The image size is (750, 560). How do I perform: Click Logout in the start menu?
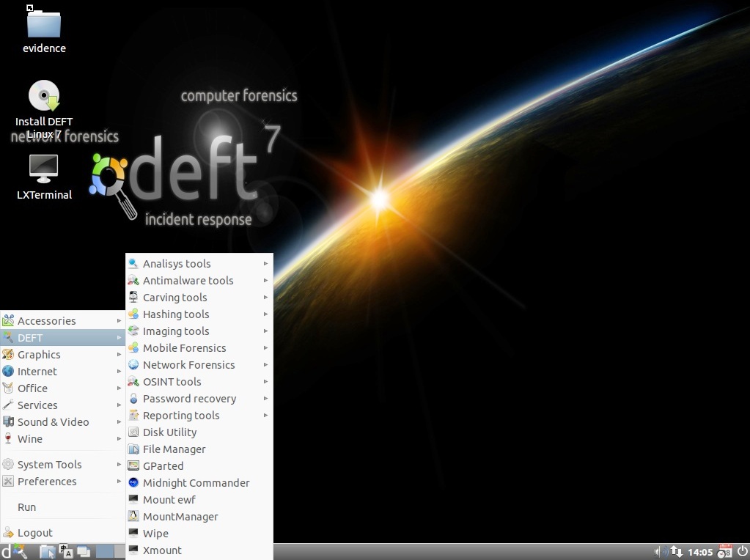click(x=35, y=533)
